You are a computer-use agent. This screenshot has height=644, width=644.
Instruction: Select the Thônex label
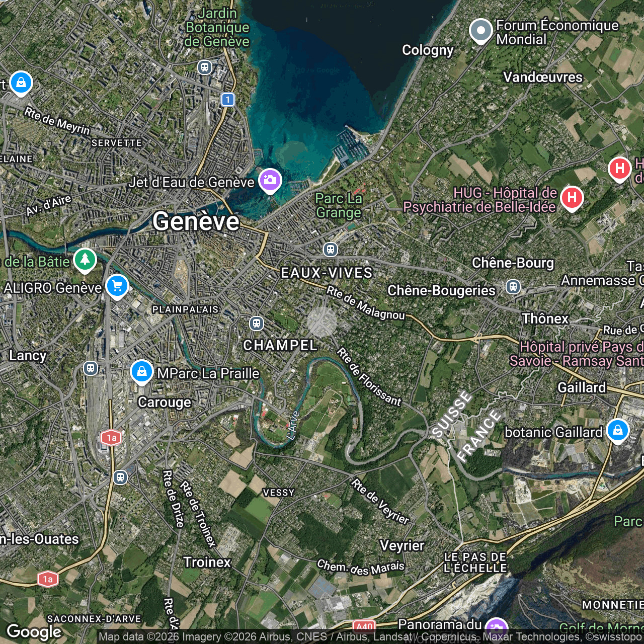545,318
